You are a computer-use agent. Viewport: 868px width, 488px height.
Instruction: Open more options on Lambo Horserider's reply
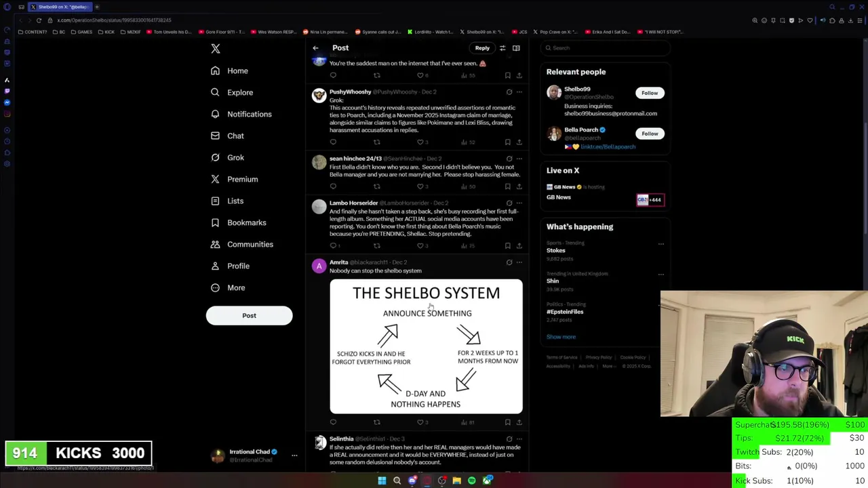pyautogui.click(x=519, y=203)
